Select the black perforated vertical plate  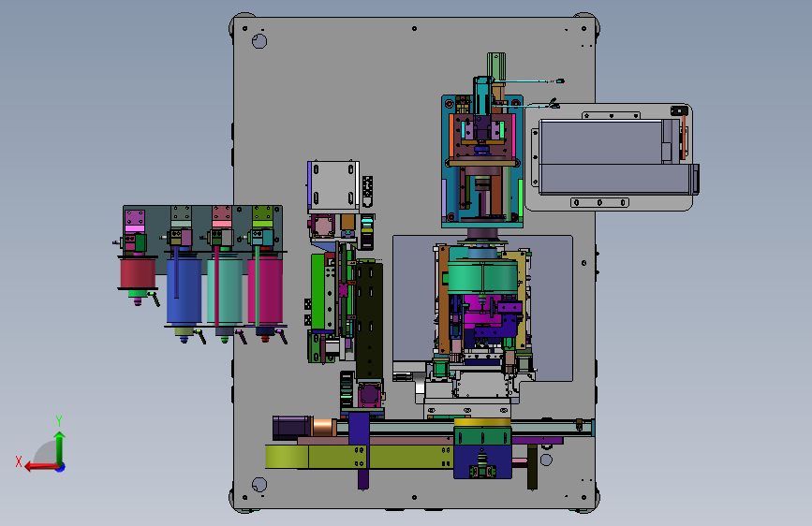tap(369, 321)
